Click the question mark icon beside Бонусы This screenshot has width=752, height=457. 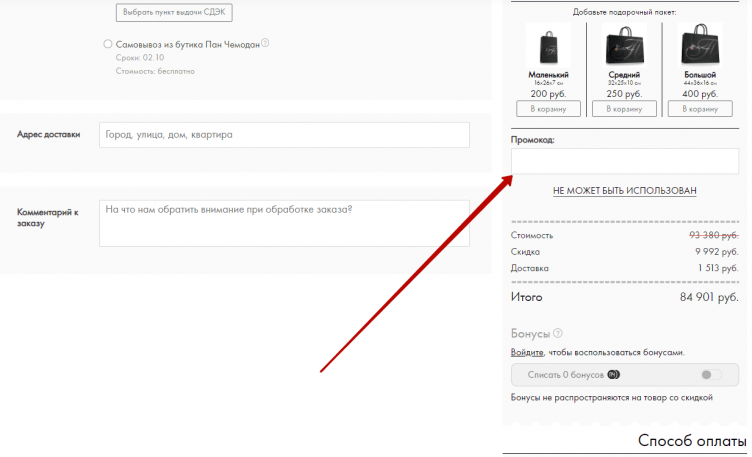tap(558, 334)
